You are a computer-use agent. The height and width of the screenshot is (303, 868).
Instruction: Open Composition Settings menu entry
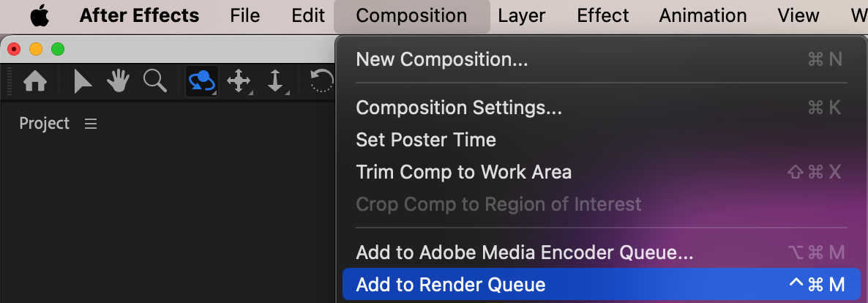coord(459,108)
